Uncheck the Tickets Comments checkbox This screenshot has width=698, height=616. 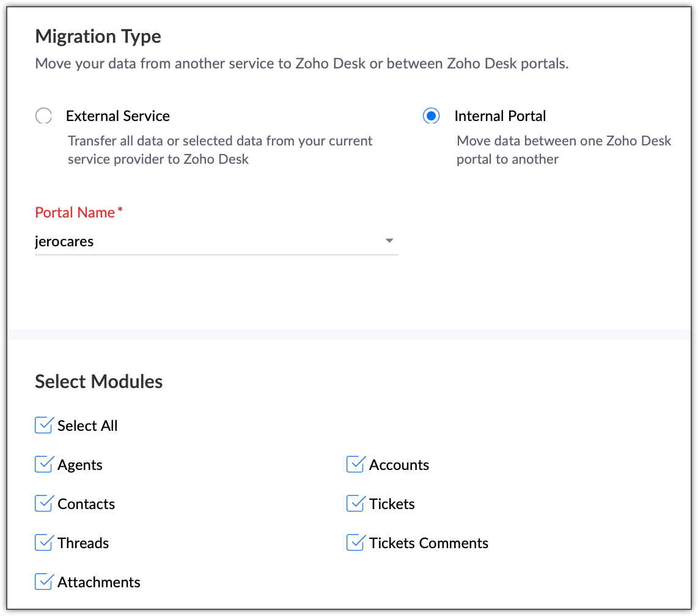pyautogui.click(x=355, y=543)
